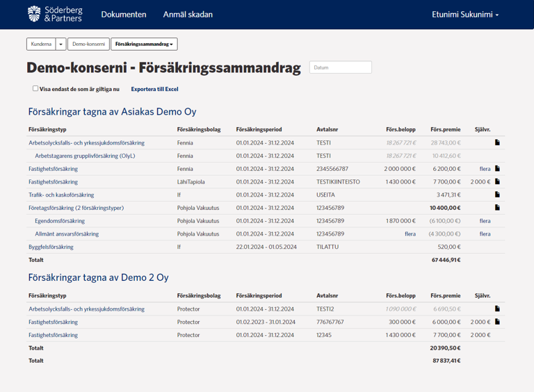Screen dimensions: 534x392
Task: Click insured amount 300 000 €
Action: tap(402, 322)
